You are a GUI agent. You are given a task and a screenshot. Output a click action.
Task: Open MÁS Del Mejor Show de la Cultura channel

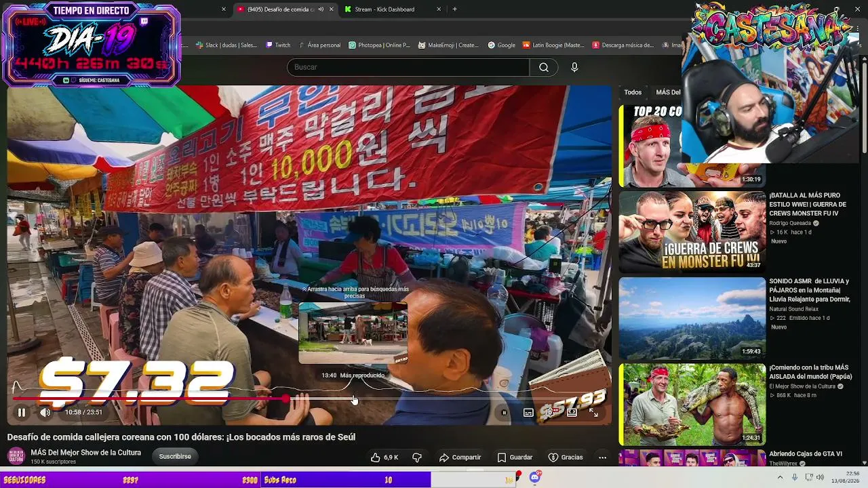[x=86, y=453]
